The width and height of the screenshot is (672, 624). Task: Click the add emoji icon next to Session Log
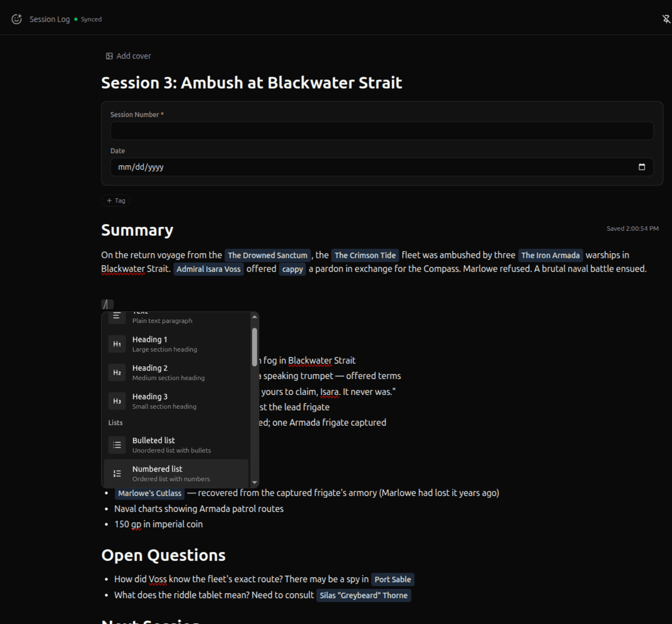pyautogui.click(x=16, y=19)
